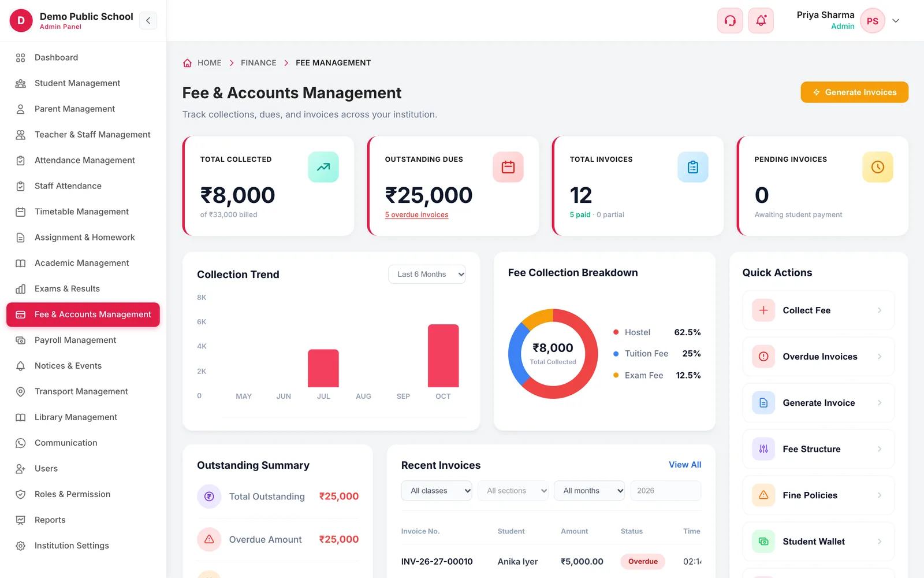Open the All months filter dropdown

coord(589,491)
